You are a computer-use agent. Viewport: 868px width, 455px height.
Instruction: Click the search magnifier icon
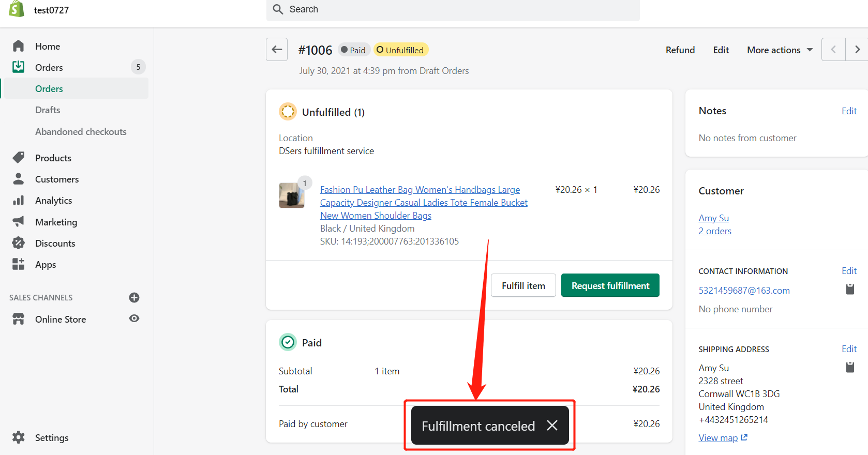point(278,9)
